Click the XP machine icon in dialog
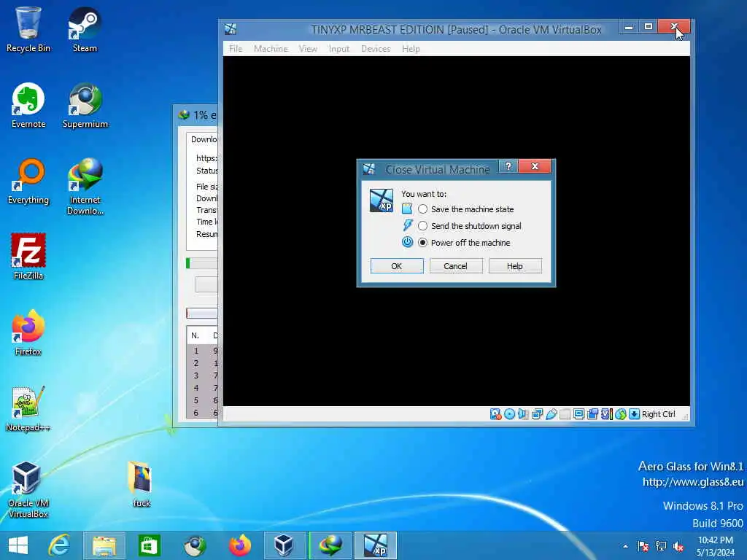 pos(382,201)
